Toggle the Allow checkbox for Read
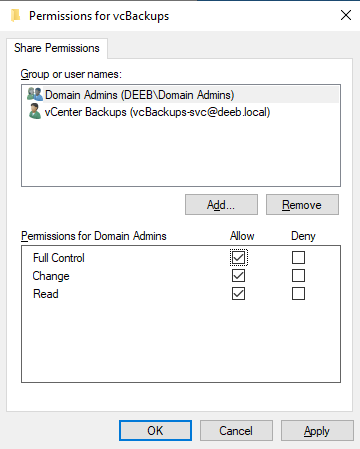The image size is (360, 449). 238,294
